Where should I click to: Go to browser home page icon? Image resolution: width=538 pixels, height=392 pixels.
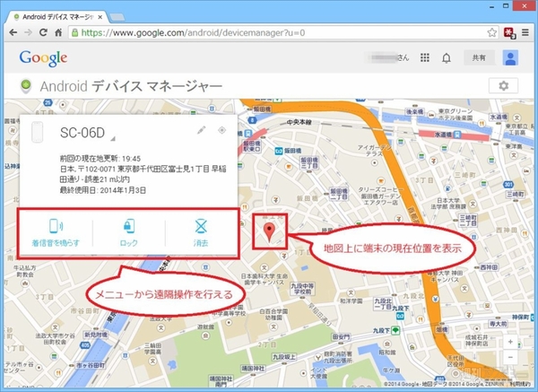[x=58, y=32]
